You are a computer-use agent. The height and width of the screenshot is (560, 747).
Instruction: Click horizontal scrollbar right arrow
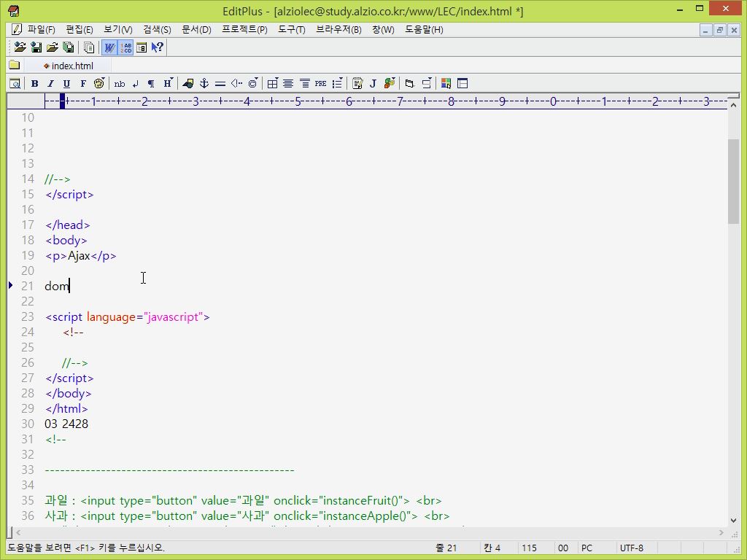click(721, 532)
